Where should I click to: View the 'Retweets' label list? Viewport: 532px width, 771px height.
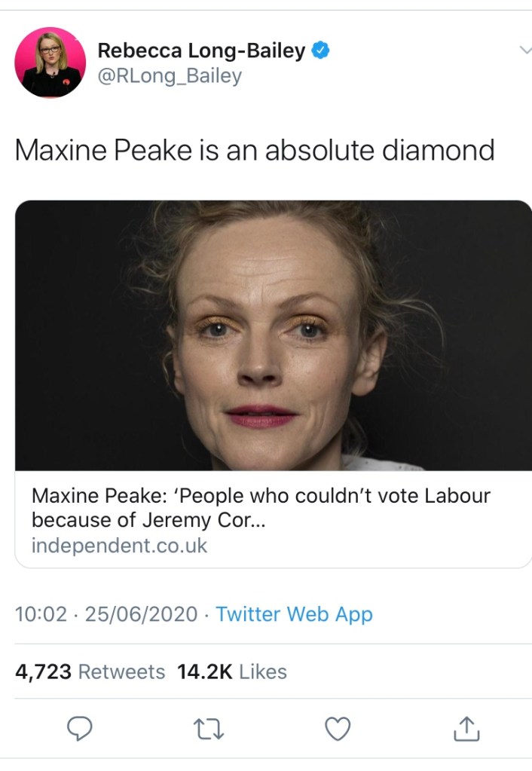click(121, 672)
